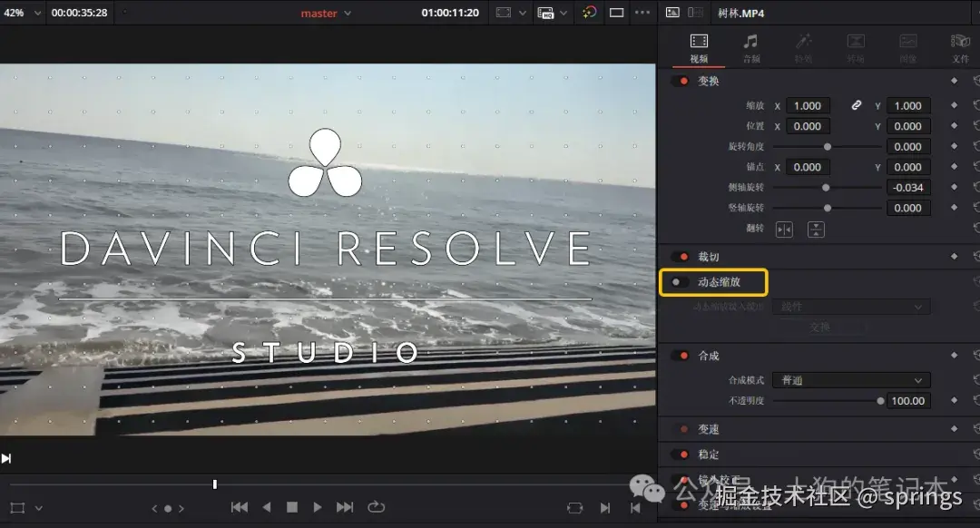Click the horizontal flip icon

pyautogui.click(x=784, y=230)
